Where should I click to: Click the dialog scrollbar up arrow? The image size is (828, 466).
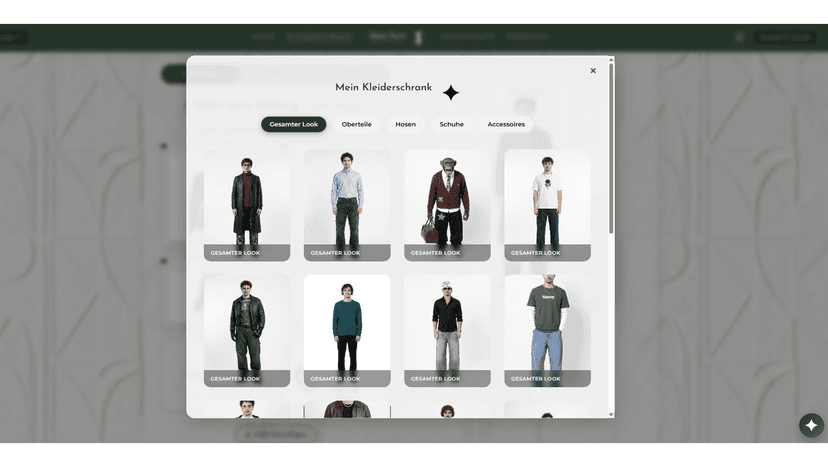611,59
